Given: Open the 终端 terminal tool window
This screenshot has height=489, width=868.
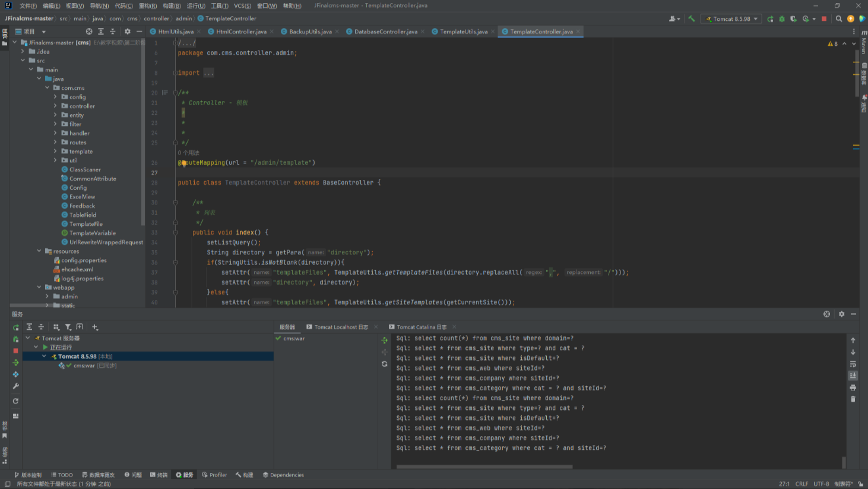Looking at the screenshot, I should click(x=159, y=475).
